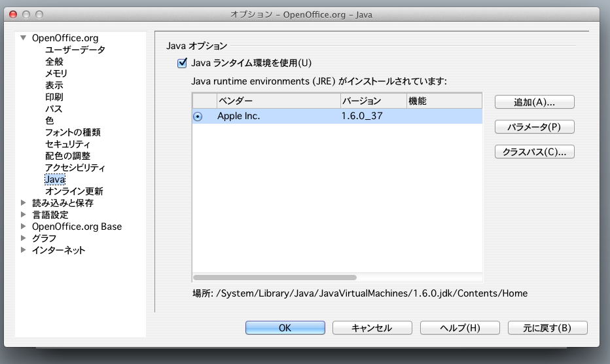Open パラメータ(P) settings button

534,127
